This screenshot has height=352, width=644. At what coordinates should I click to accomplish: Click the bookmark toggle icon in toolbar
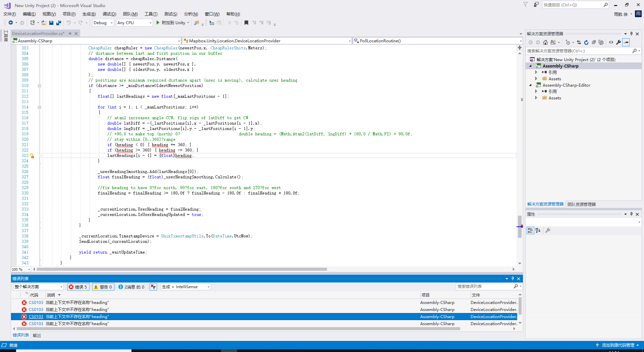246,23
